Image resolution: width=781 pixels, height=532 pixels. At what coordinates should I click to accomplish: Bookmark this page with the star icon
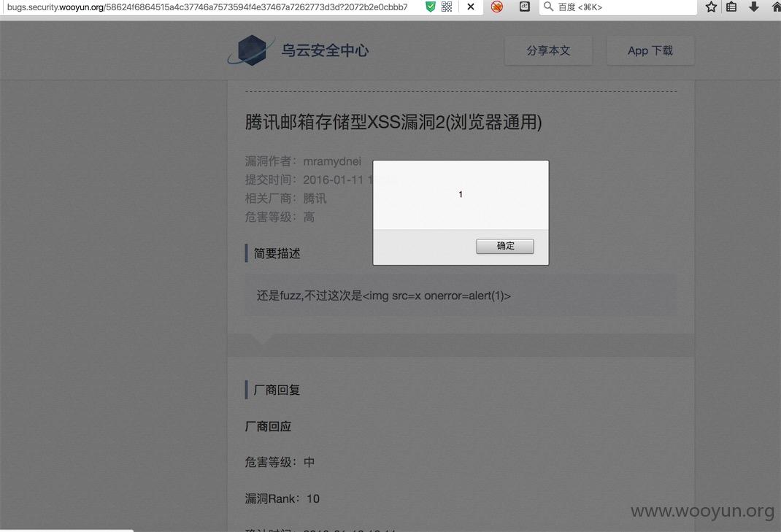pyautogui.click(x=711, y=7)
